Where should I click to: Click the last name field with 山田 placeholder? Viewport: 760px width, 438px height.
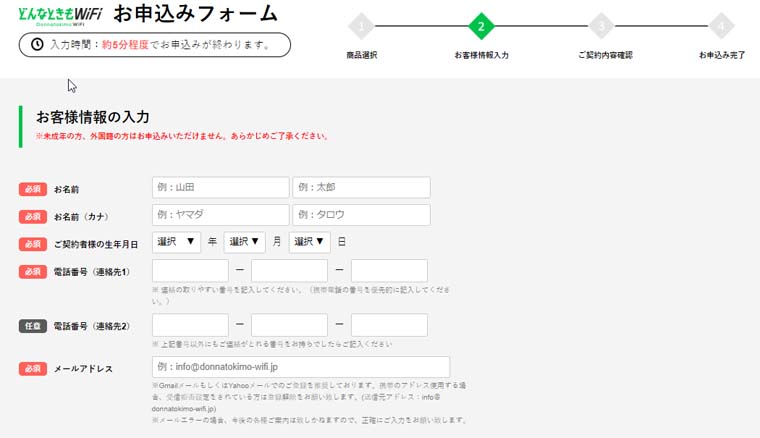click(x=220, y=188)
